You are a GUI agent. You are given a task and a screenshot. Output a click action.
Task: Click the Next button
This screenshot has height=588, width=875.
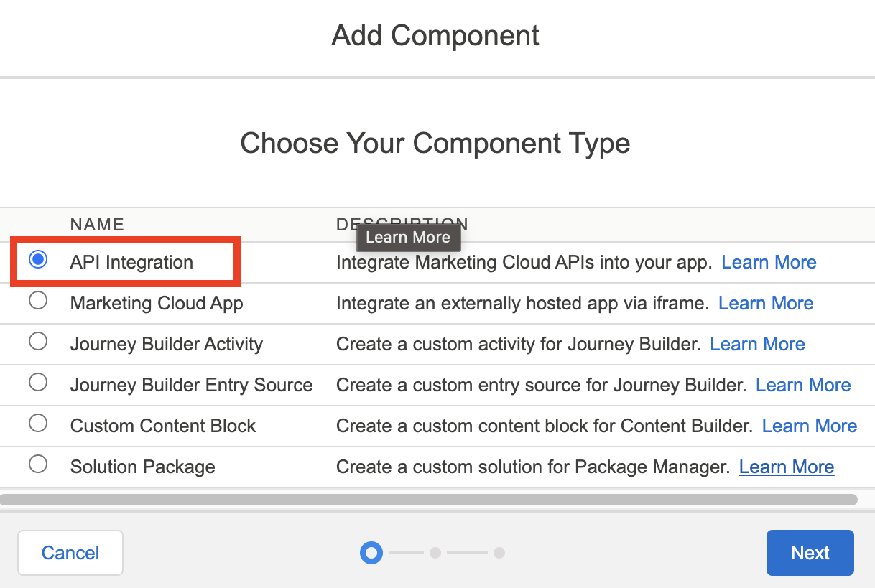point(810,553)
